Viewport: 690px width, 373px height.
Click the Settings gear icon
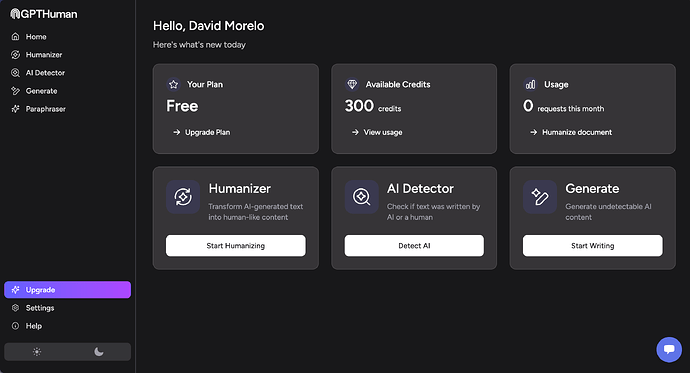click(15, 308)
